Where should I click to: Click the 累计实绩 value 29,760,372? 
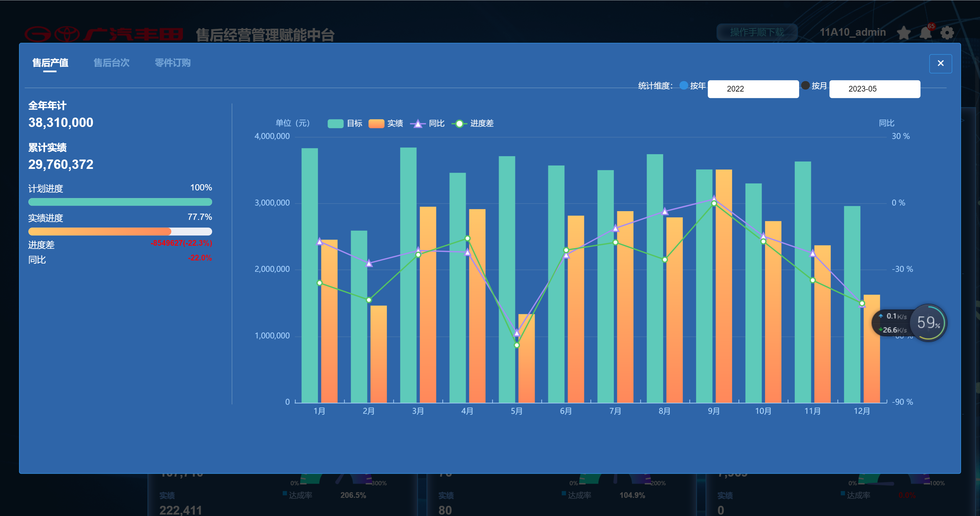click(x=61, y=164)
